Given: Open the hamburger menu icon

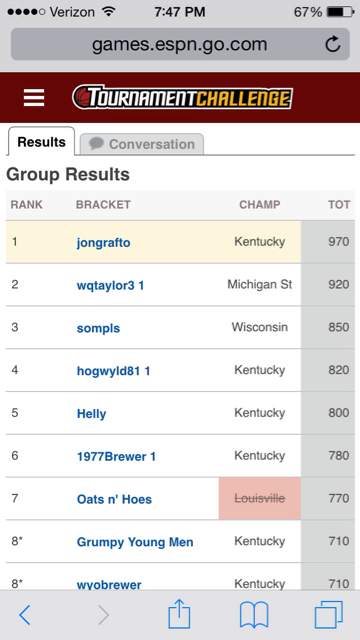Looking at the screenshot, I should [x=34, y=98].
